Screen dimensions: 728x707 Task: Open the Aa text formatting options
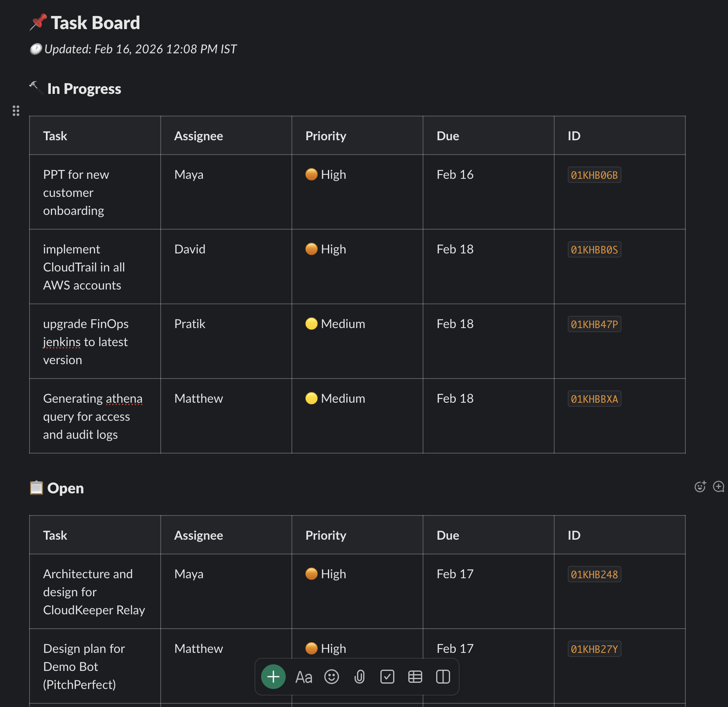tap(304, 677)
